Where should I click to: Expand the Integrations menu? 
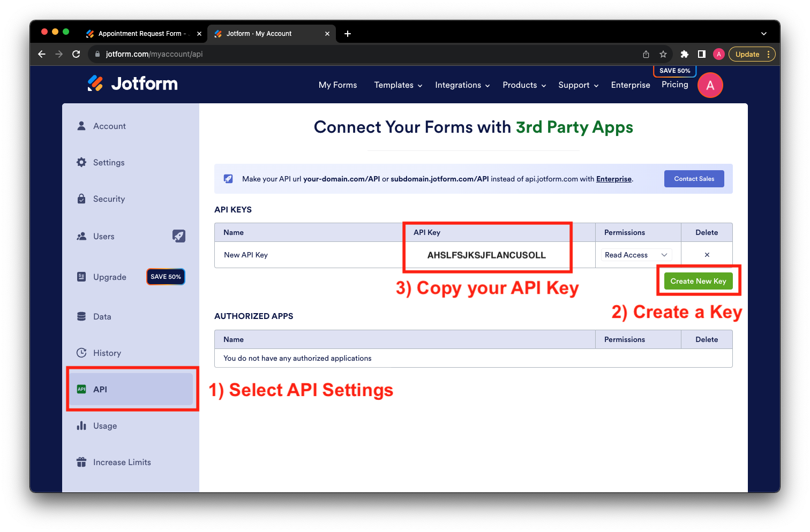(462, 85)
